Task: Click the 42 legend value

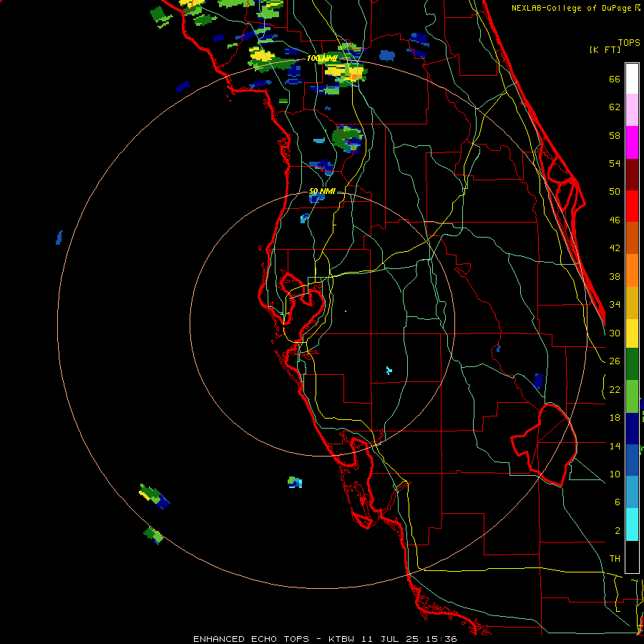Action: click(615, 248)
